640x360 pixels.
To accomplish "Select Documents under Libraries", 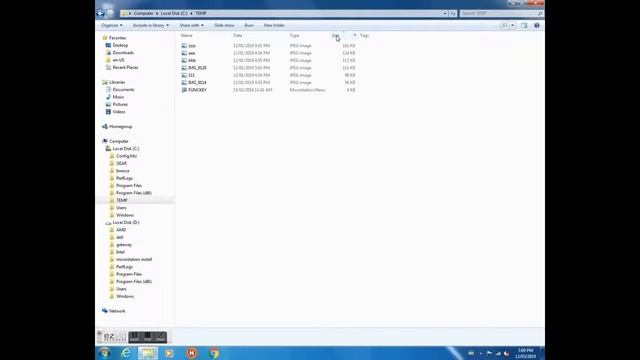I will pos(123,89).
